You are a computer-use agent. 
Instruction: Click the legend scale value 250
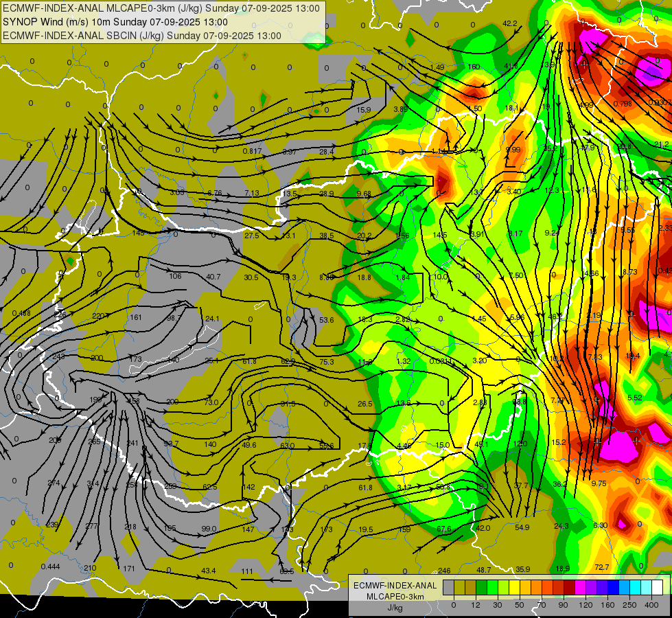click(x=629, y=605)
